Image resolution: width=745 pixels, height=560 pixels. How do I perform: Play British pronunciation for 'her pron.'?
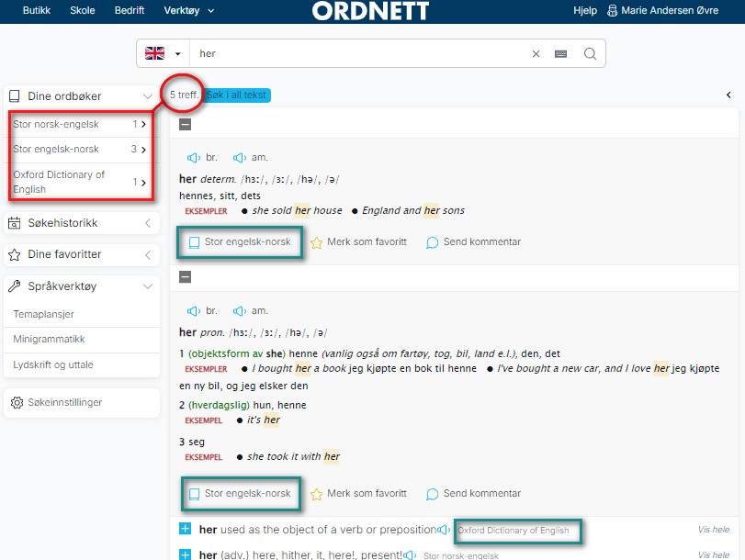pos(193,311)
